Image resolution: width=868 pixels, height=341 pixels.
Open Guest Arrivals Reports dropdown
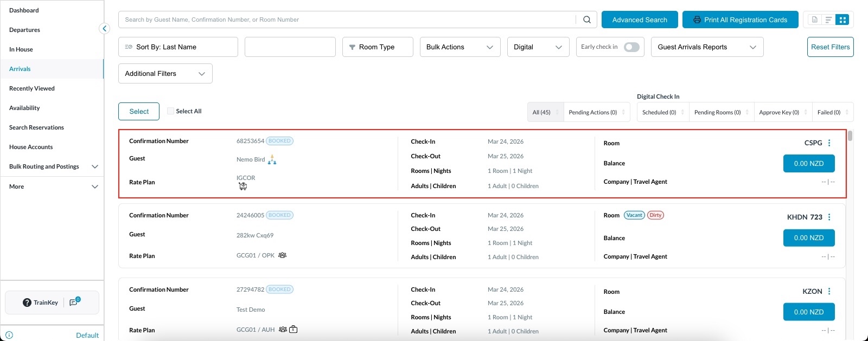pyautogui.click(x=706, y=47)
